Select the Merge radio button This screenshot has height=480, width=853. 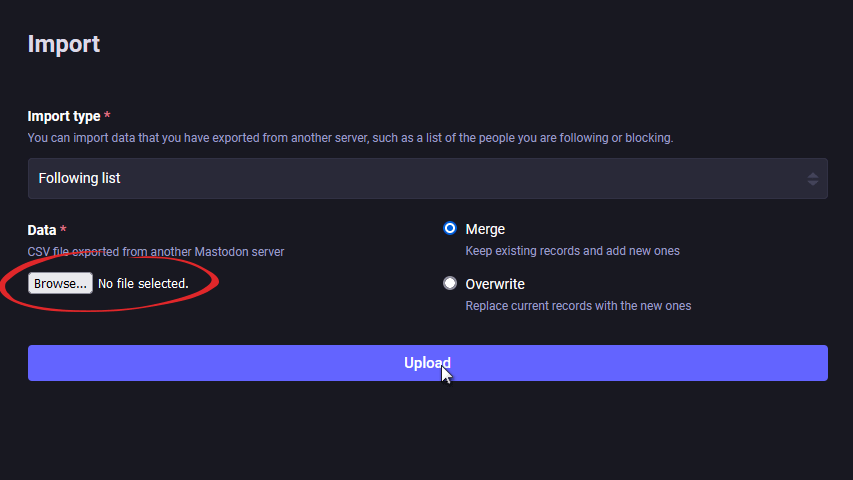450,229
